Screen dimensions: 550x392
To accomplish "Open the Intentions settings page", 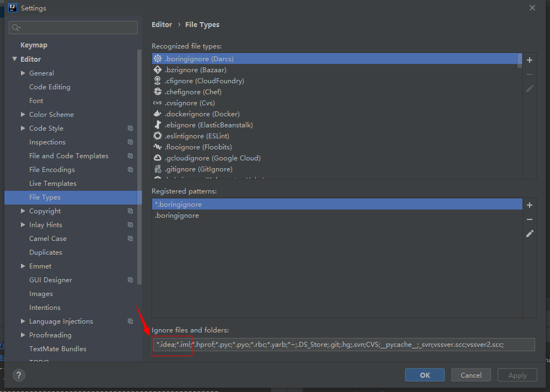I will click(x=45, y=308).
